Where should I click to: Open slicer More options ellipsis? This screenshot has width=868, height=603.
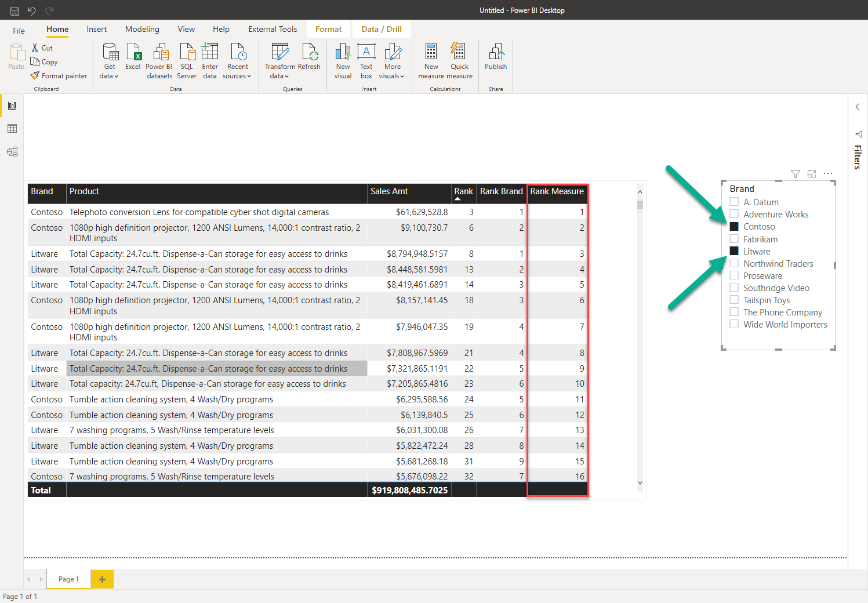point(828,173)
